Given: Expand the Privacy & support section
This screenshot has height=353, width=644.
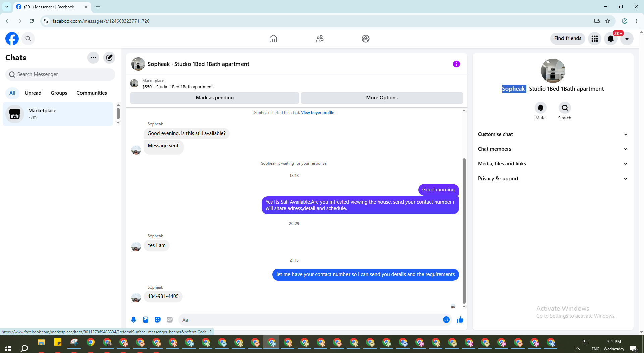Looking at the screenshot, I should pos(553,179).
